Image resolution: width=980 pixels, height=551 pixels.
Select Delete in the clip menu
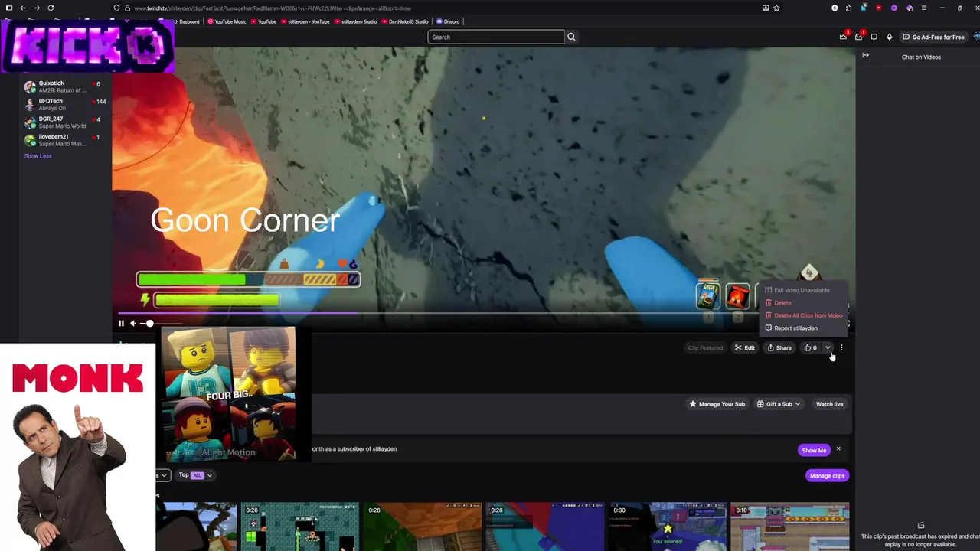click(805, 302)
